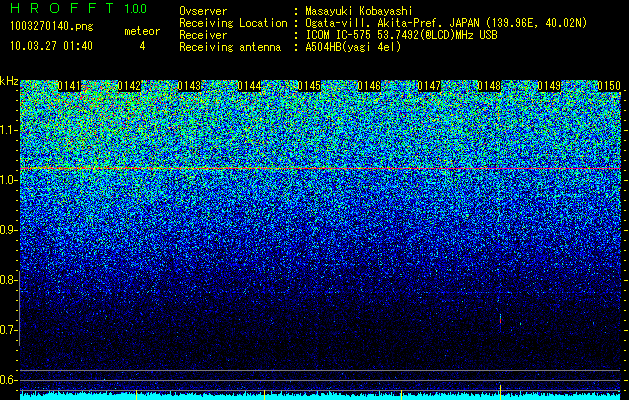The width and height of the screenshot is (629, 400).
Task: Click the Receiving Location field label
Action: click(233, 23)
